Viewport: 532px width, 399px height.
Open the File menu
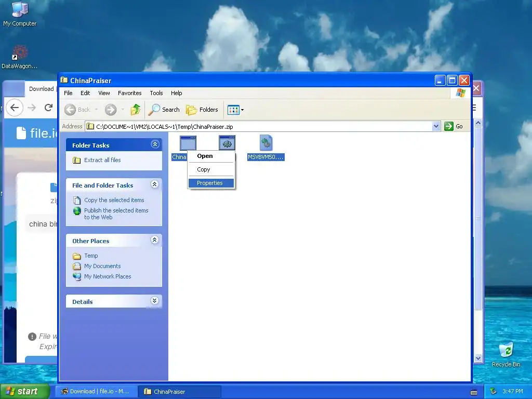68,93
